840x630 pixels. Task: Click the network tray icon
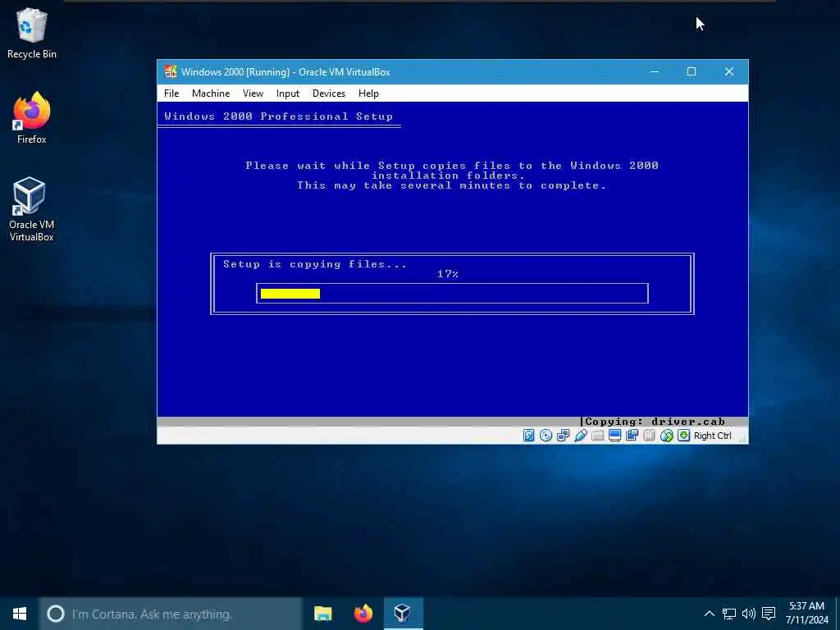[x=728, y=614]
